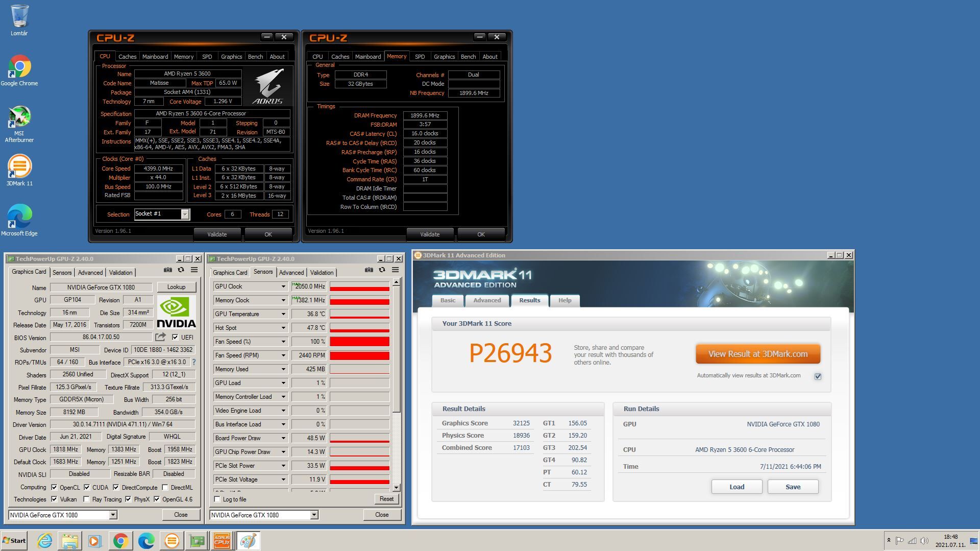Click the camera screenshot icon in the GPU-Z Sensors window
980x551 pixels.
[369, 270]
